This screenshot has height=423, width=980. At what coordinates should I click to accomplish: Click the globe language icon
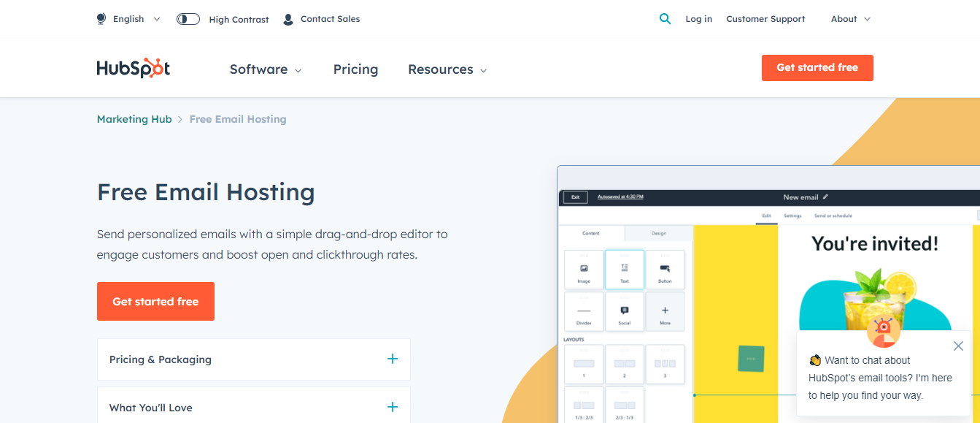[101, 19]
